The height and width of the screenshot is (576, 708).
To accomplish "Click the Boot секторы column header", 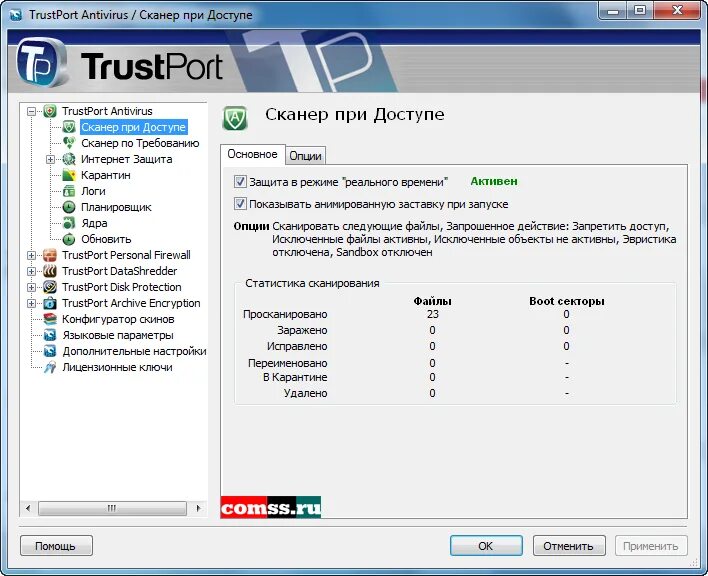I will (567, 301).
